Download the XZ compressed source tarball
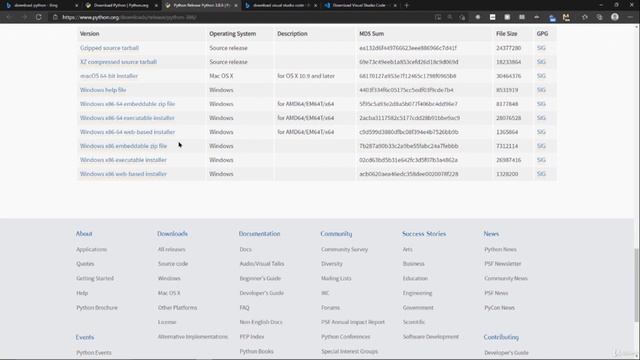Viewport: 640px width, 360px height. point(118,62)
